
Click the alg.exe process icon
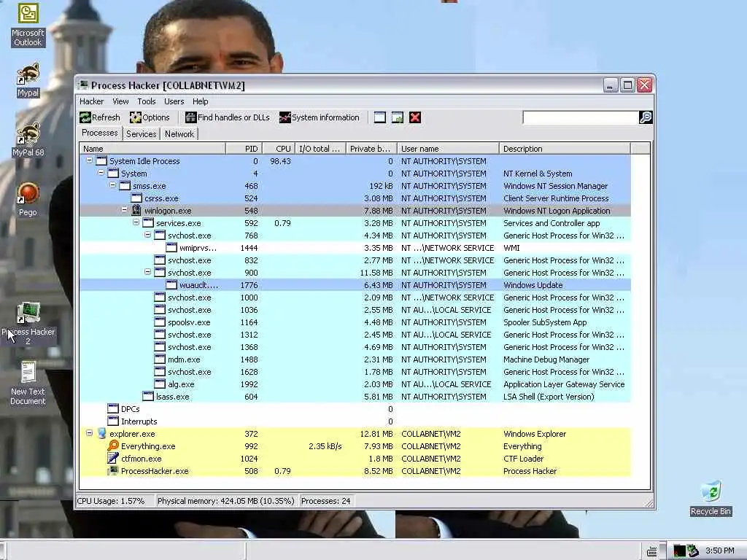160,384
